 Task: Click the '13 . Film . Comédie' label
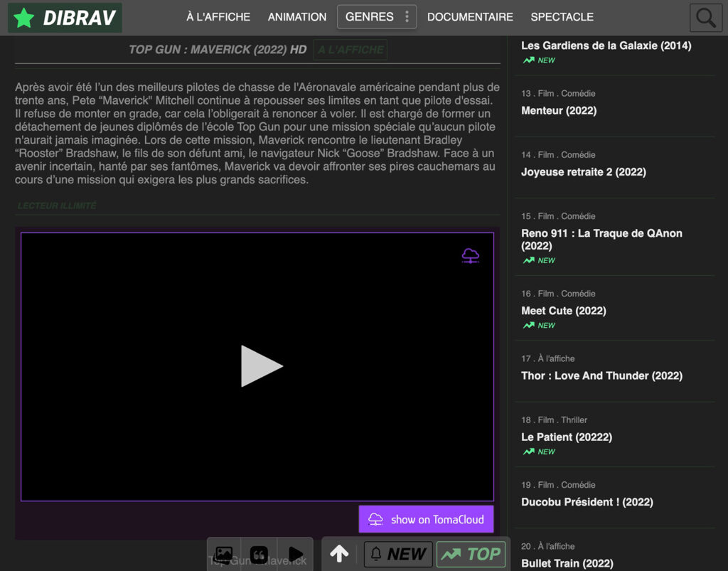558,93
